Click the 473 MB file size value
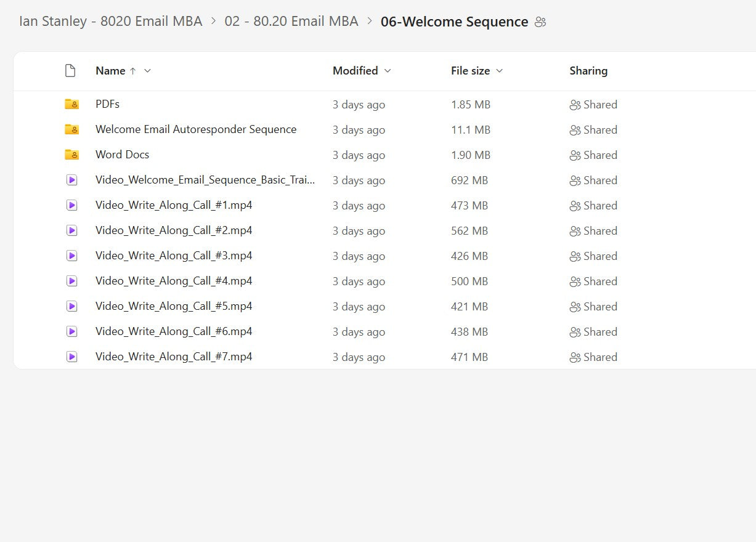This screenshot has height=542, width=756. [x=469, y=206]
